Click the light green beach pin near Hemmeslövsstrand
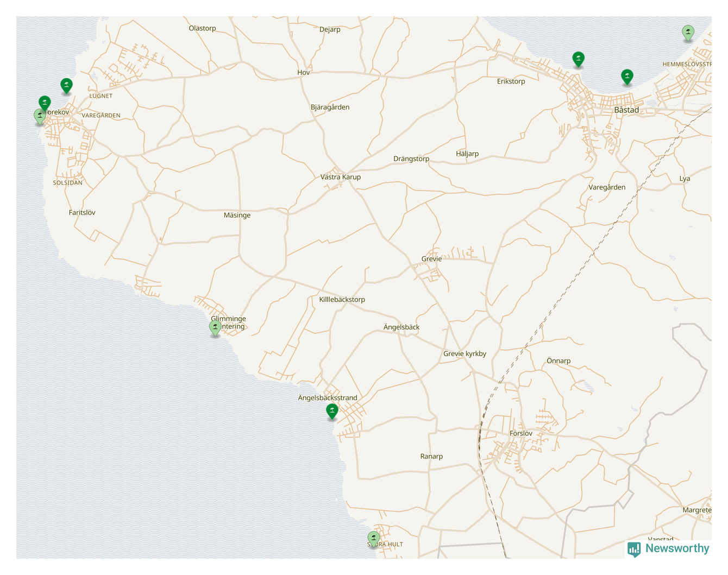The height and width of the screenshot is (575, 728). pyautogui.click(x=688, y=33)
